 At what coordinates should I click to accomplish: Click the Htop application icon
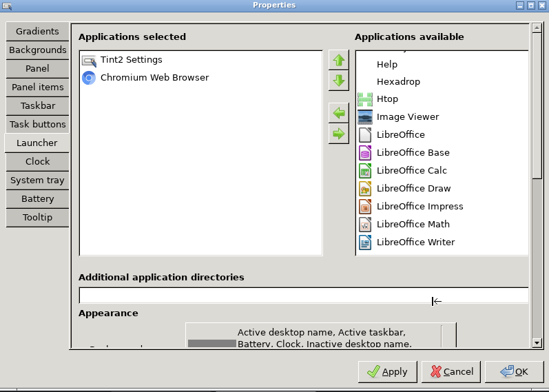pyautogui.click(x=365, y=99)
